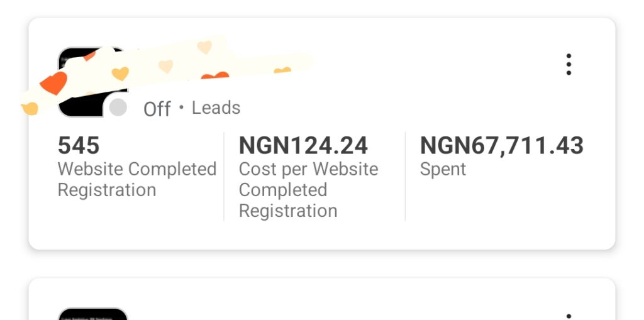
Task: Click the 545 registrations count
Action: 79,146
